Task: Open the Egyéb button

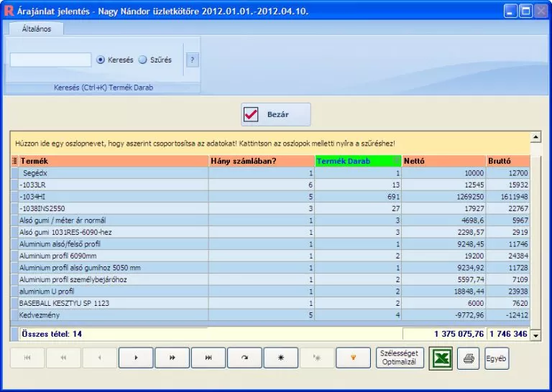Action: pos(497,358)
